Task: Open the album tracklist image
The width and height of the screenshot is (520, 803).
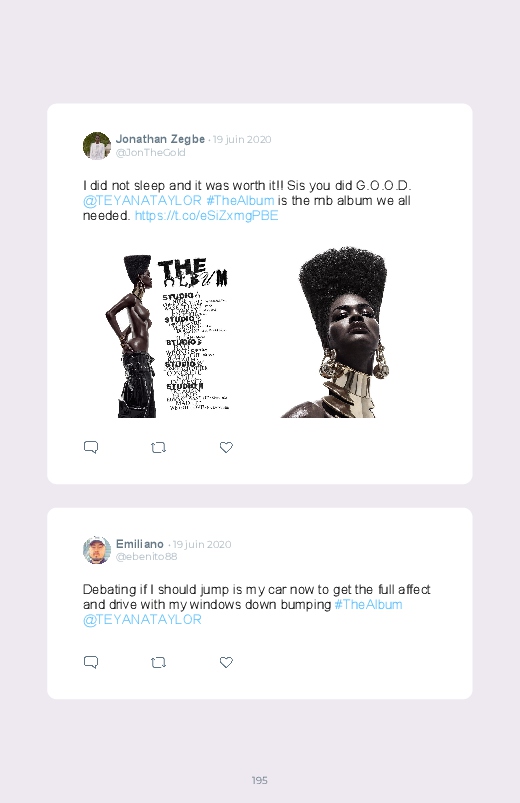Action: [168, 336]
